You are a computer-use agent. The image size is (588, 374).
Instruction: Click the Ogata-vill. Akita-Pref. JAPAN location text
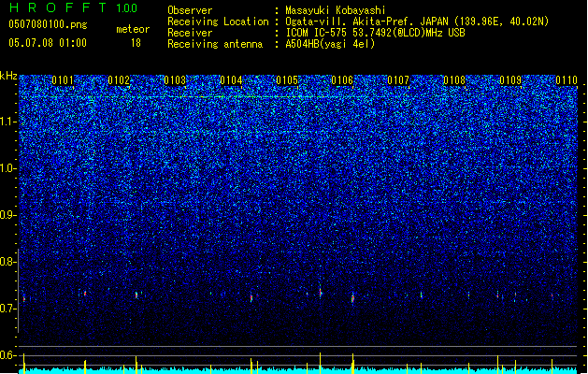point(417,22)
